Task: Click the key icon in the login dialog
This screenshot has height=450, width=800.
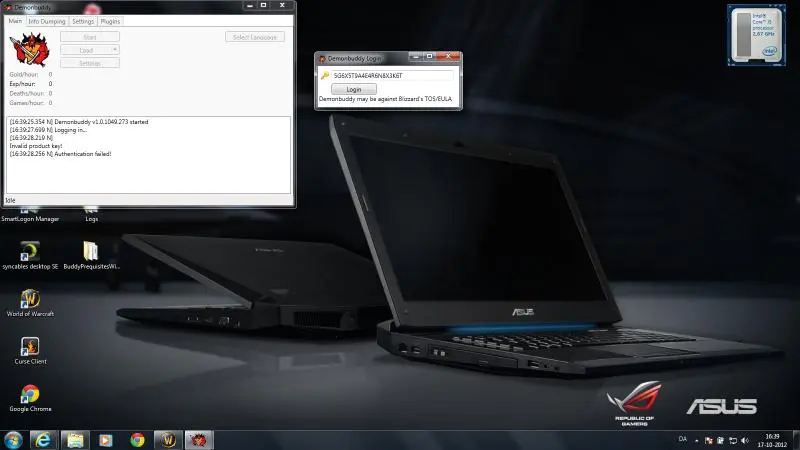Action: pos(324,76)
